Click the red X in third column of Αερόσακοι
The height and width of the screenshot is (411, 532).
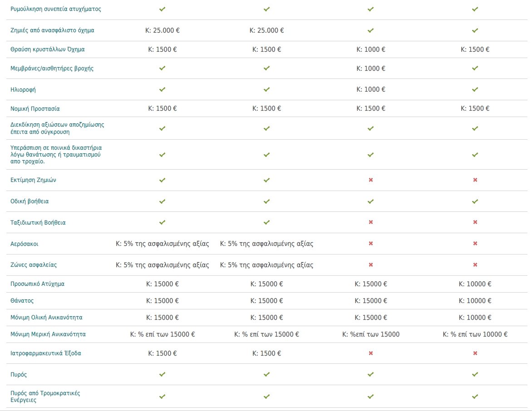370,244
